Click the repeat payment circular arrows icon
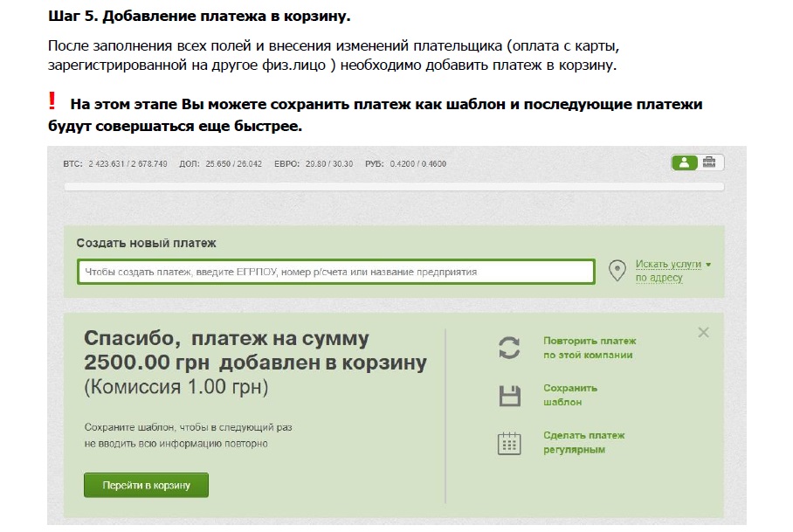The width and height of the screenshot is (793, 532). 509,348
